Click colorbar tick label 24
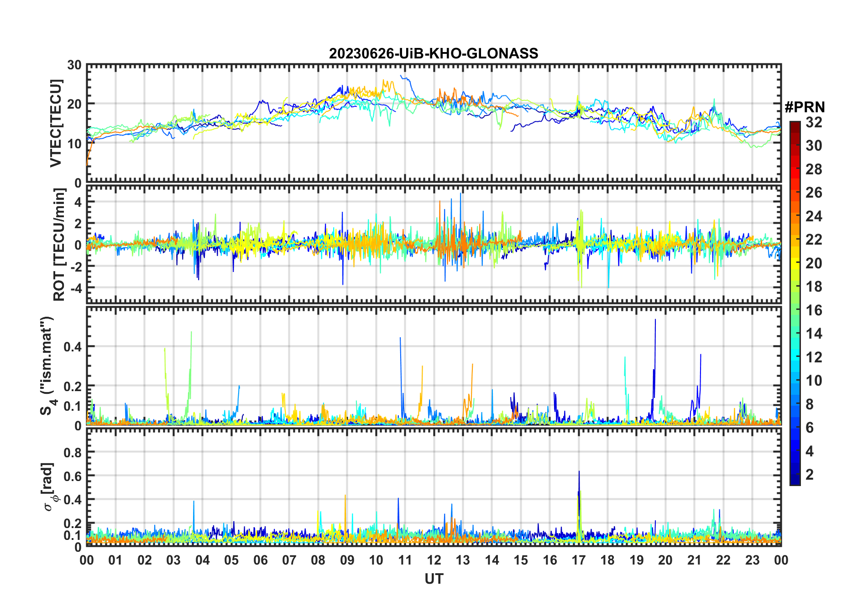 coord(814,216)
